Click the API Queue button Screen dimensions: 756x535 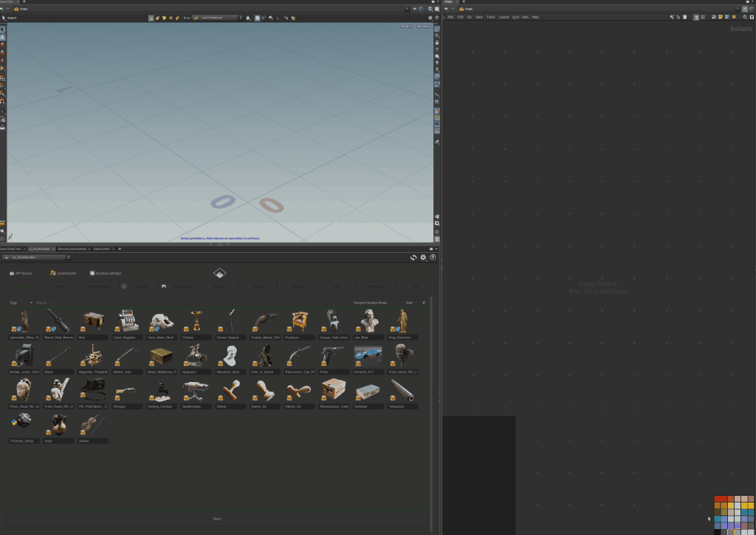[x=20, y=273]
